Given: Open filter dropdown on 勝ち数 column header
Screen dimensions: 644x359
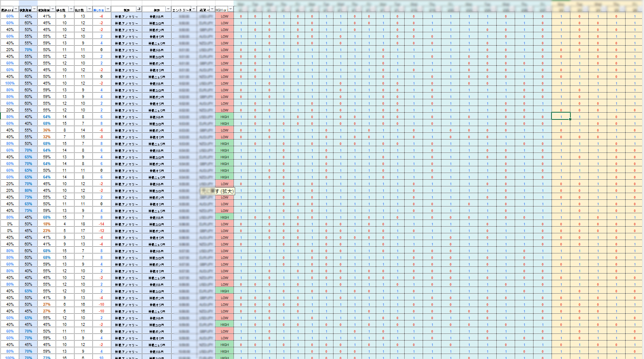Looking at the screenshot, I should tap(71, 9).
